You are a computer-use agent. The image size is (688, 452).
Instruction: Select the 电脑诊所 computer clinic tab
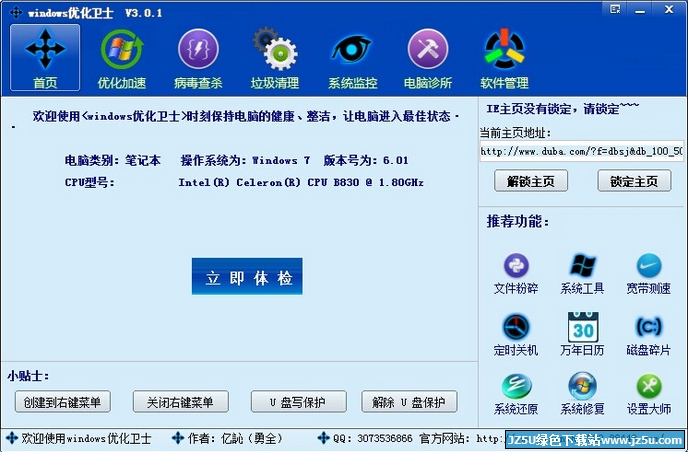pyautogui.click(x=428, y=57)
